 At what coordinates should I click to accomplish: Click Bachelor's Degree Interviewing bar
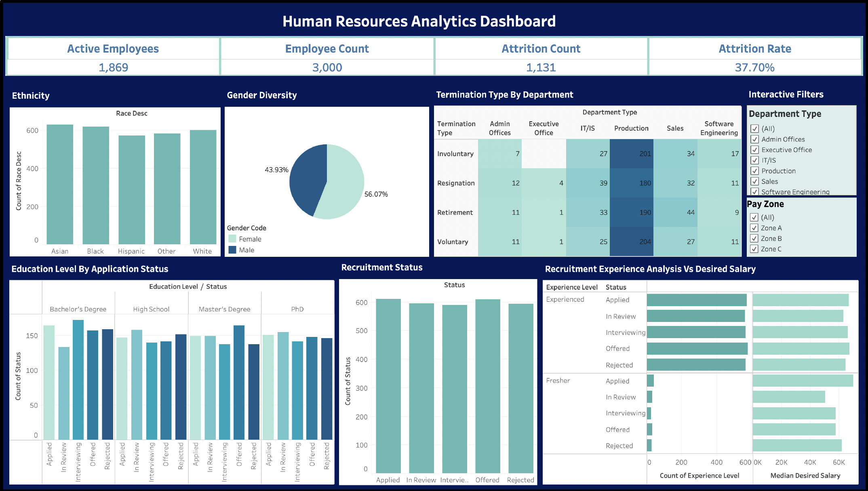[78, 380]
